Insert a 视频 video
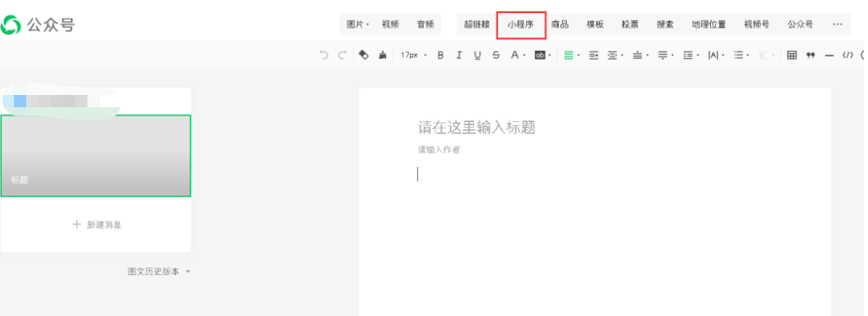The image size is (868, 316). click(x=390, y=25)
